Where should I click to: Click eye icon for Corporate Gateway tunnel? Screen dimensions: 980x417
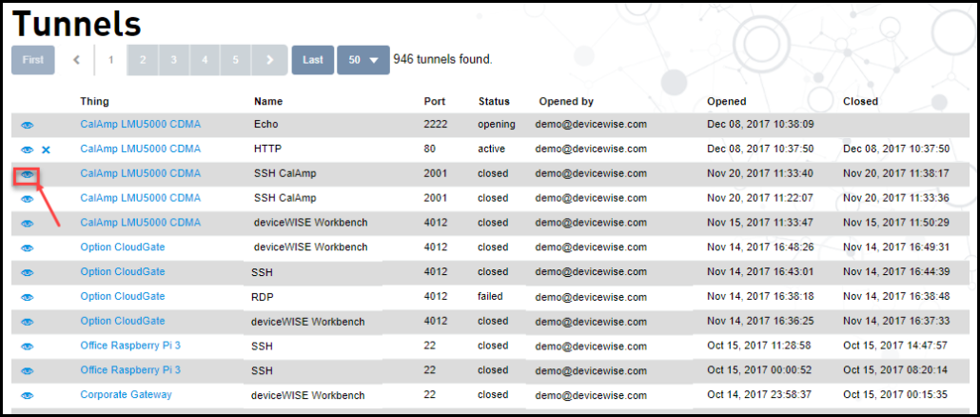28,395
